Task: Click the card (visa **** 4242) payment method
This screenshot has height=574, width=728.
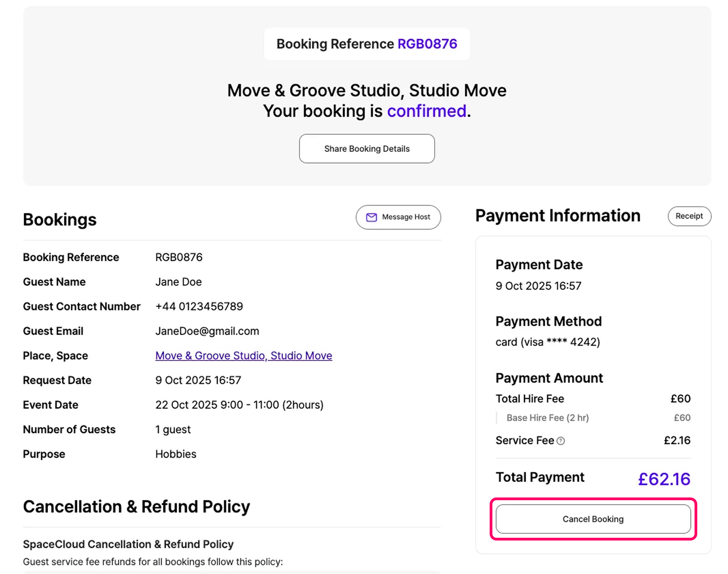Action: point(547,342)
